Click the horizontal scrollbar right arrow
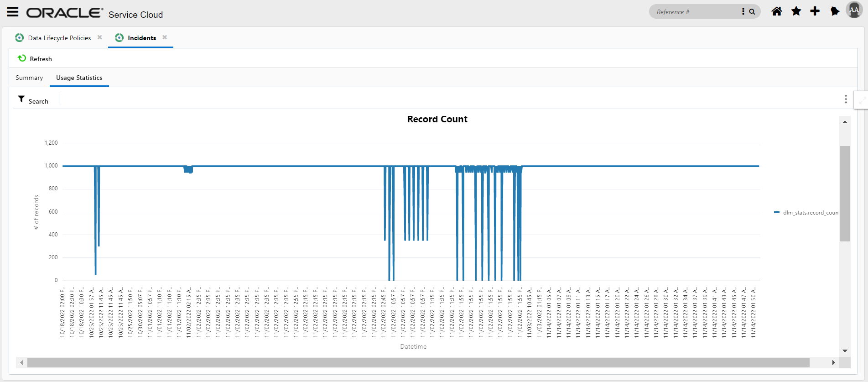Screen dimensions: 868x382 [x=833, y=363]
